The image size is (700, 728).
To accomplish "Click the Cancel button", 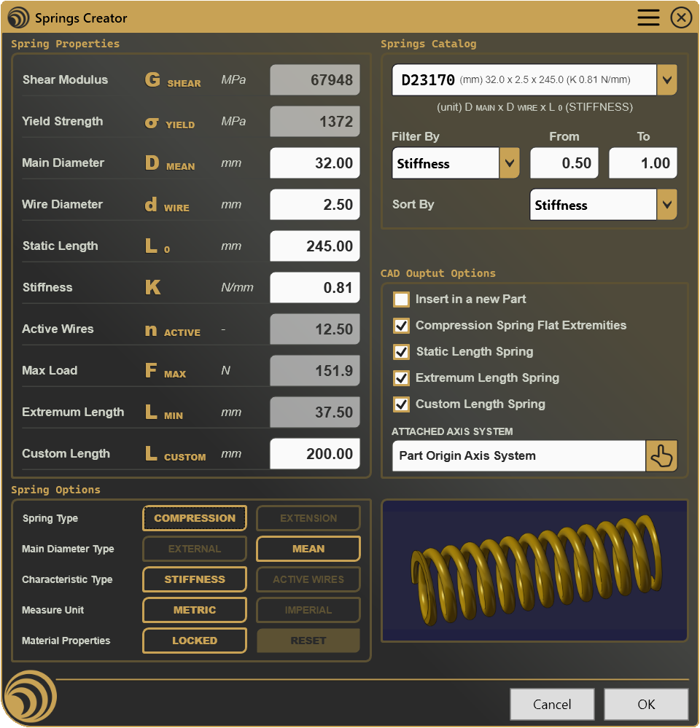I will tap(552, 705).
